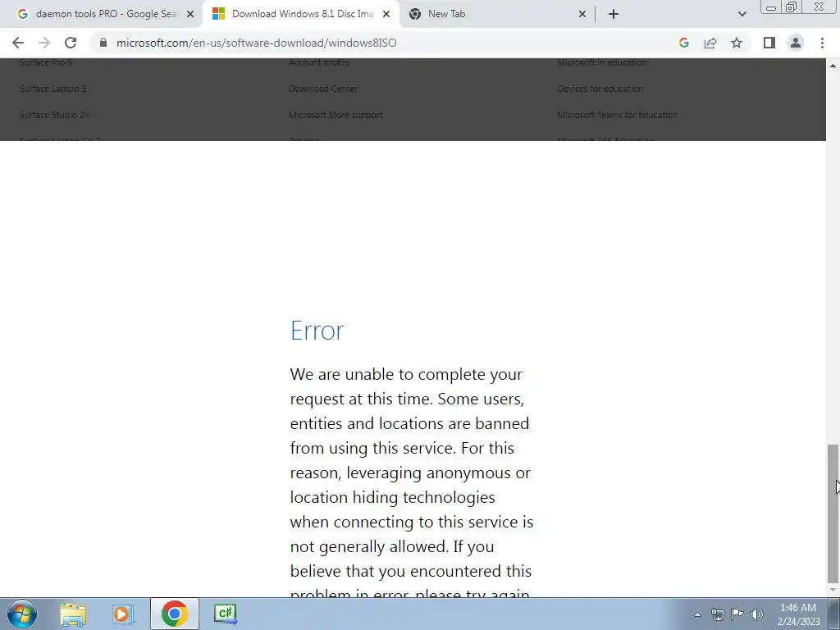Image resolution: width=840 pixels, height=630 pixels.
Task: Open Action Center flag icon
Action: (737, 614)
